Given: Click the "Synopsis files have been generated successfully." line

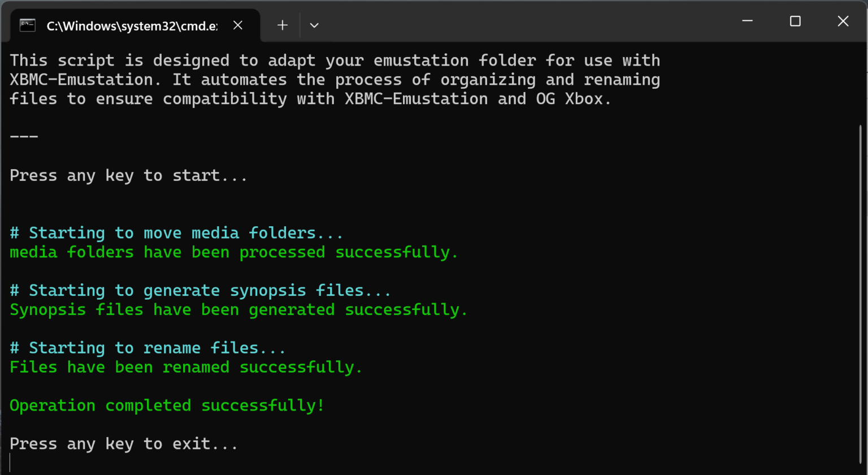Looking at the screenshot, I should 238,310.
